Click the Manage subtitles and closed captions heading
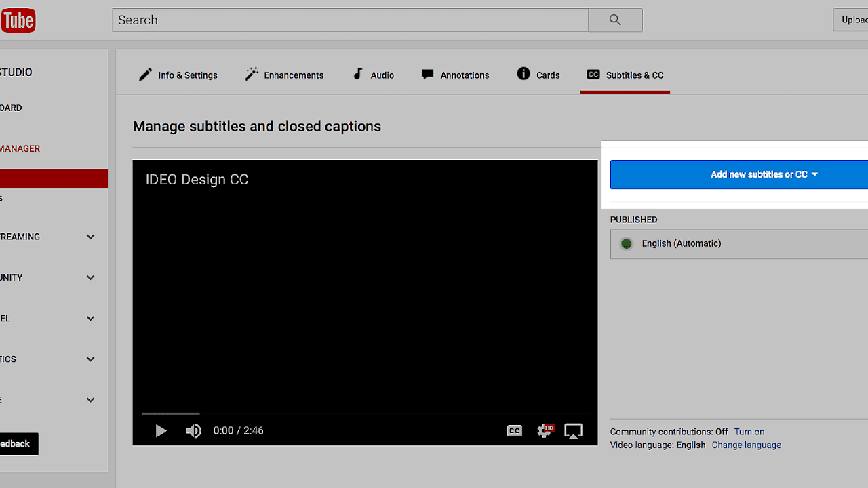 point(257,126)
